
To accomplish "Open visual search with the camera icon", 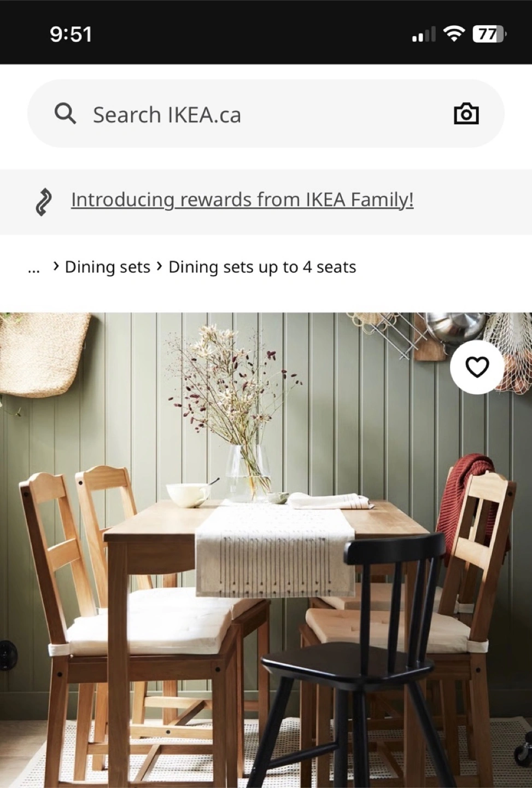I will [466, 114].
